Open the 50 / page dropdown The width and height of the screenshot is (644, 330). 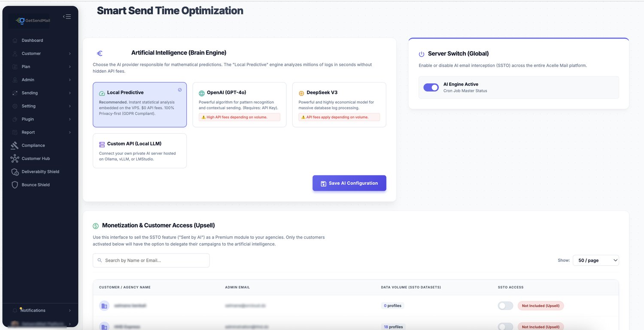pos(595,260)
